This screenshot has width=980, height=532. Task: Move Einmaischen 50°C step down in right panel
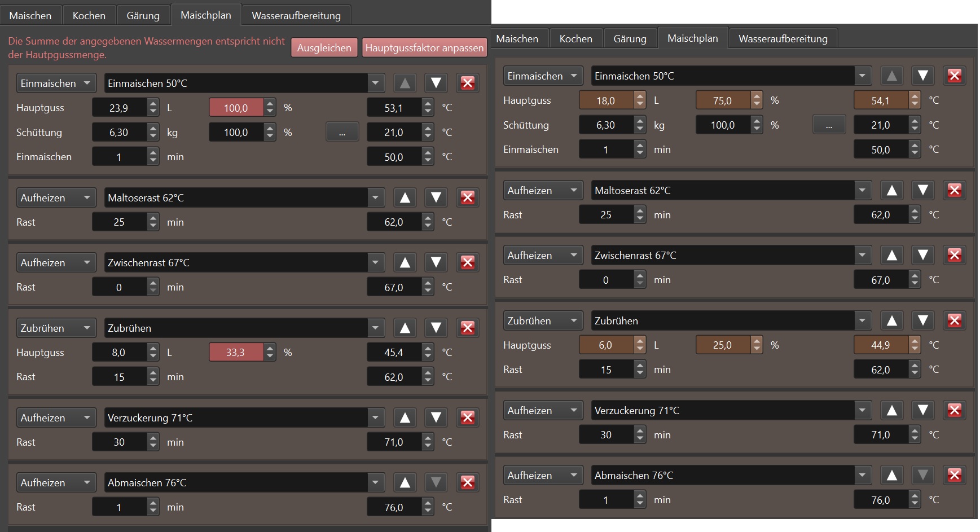[922, 76]
